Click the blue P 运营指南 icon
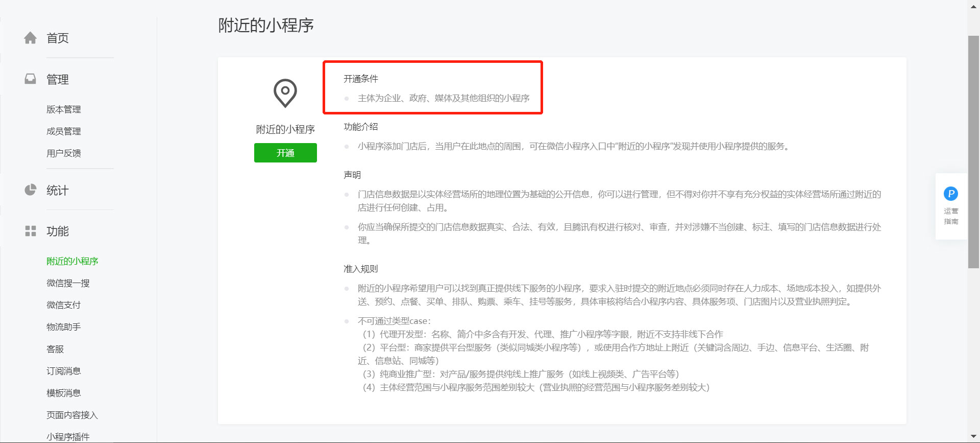Image resolution: width=980 pixels, height=443 pixels. pyautogui.click(x=951, y=194)
